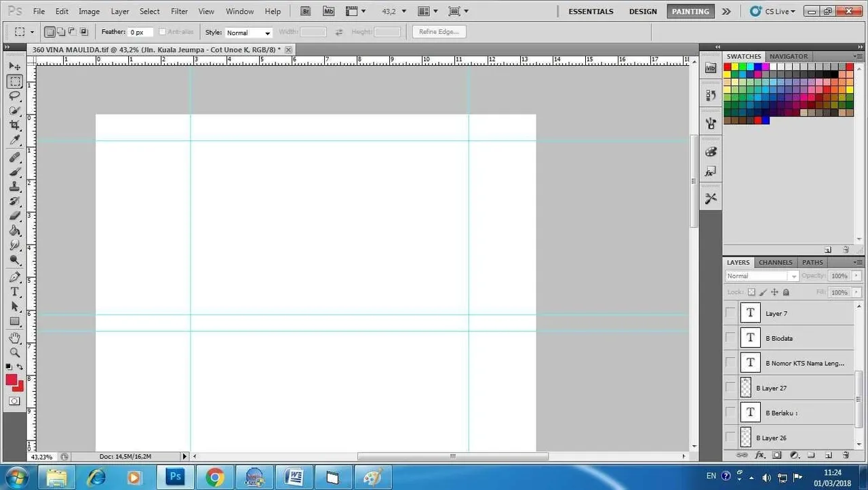Screen dimensions: 868x490
Task: Select the Zoom tool
Action: [x=14, y=352]
